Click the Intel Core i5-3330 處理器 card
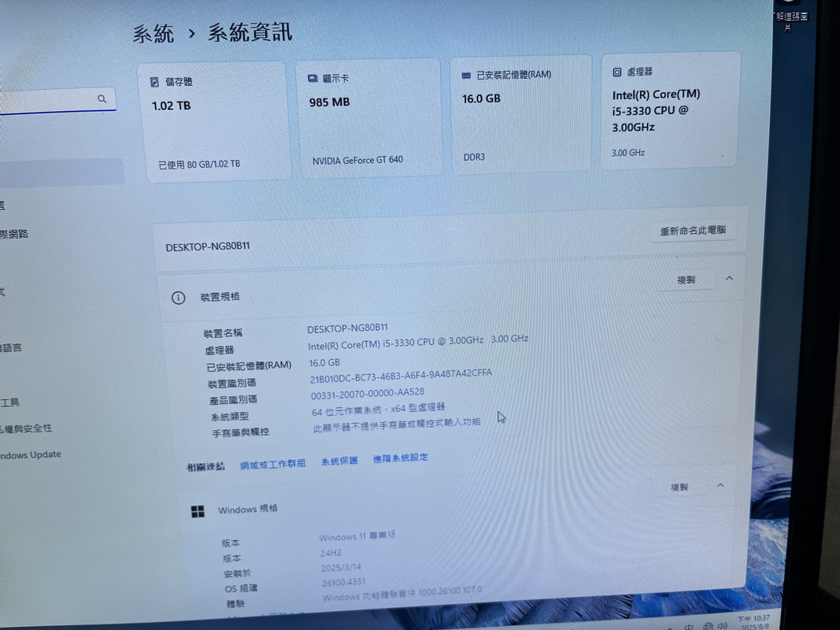Screen dimensions: 840x630 (x=670, y=110)
